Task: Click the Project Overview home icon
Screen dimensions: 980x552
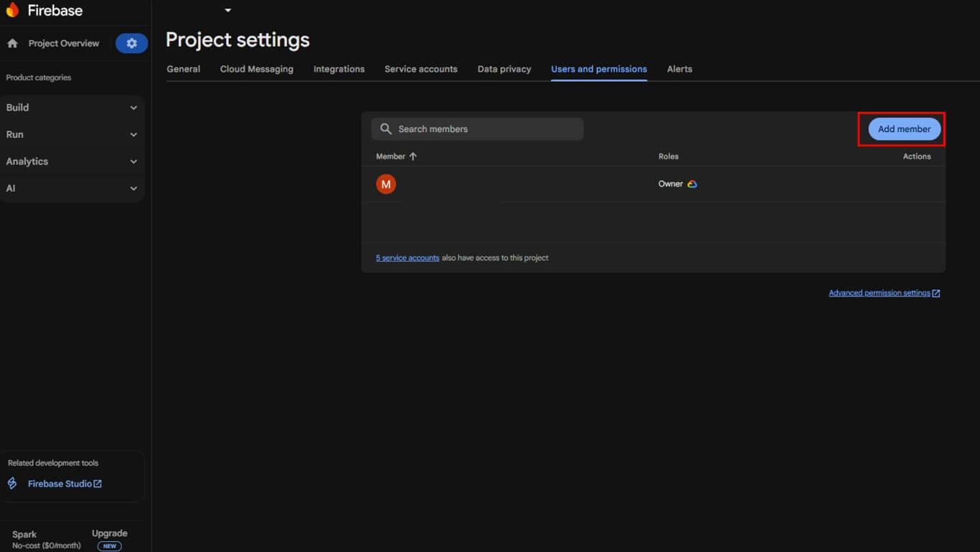Action: tap(12, 43)
